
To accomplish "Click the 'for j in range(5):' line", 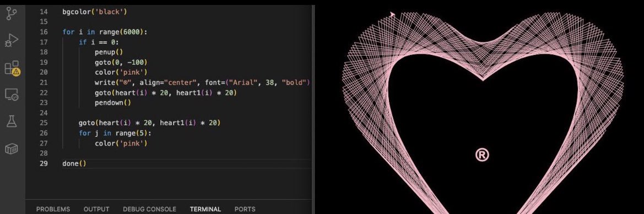I will [x=115, y=133].
